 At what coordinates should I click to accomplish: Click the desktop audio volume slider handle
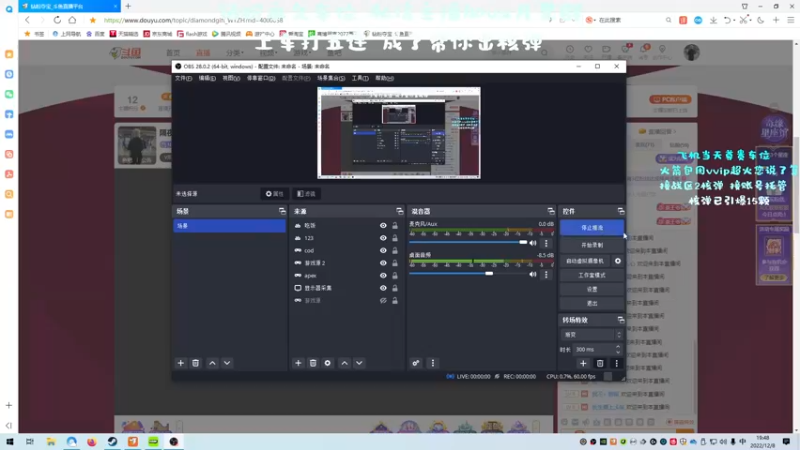click(489, 274)
